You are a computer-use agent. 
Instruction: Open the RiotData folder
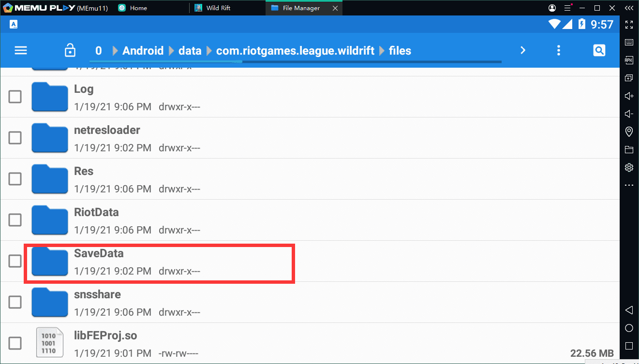tap(96, 213)
